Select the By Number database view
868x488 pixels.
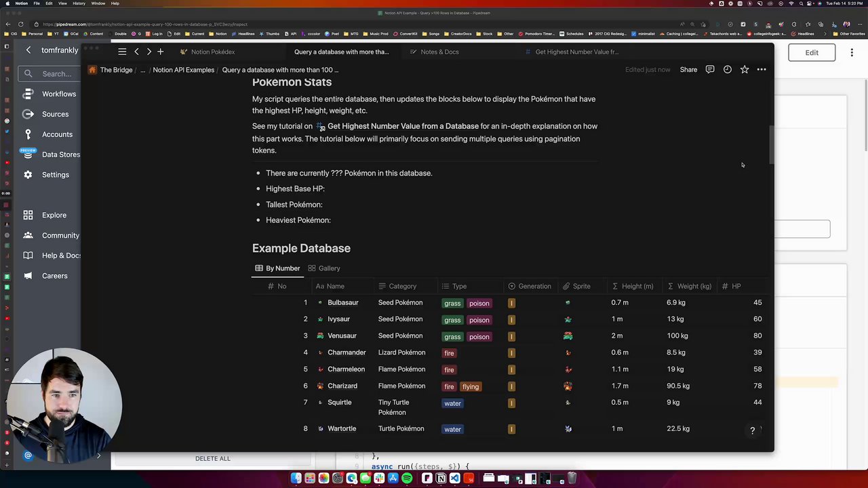(x=277, y=268)
